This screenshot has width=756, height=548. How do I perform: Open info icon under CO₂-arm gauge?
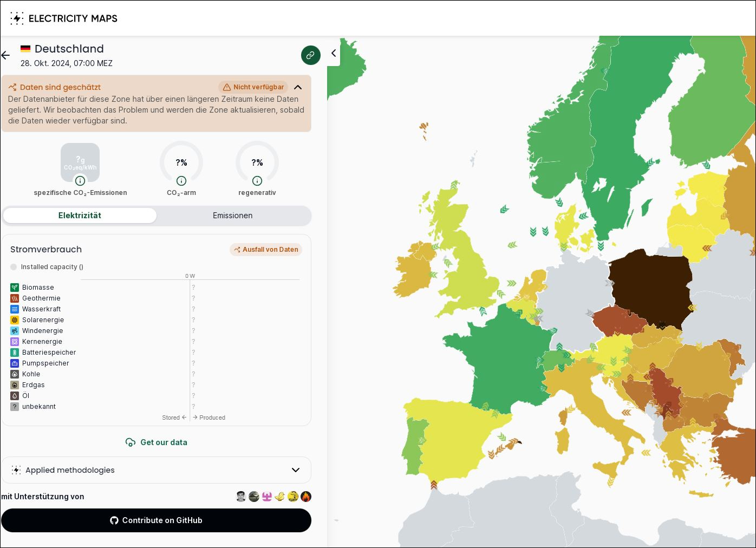pyautogui.click(x=181, y=181)
